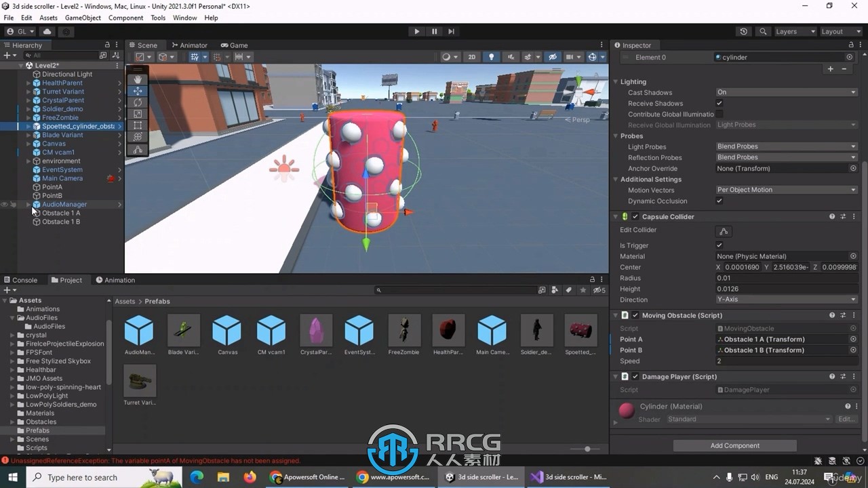
Task: Collapse the Level2 scene in Hierarchy
Action: [21, 66]
